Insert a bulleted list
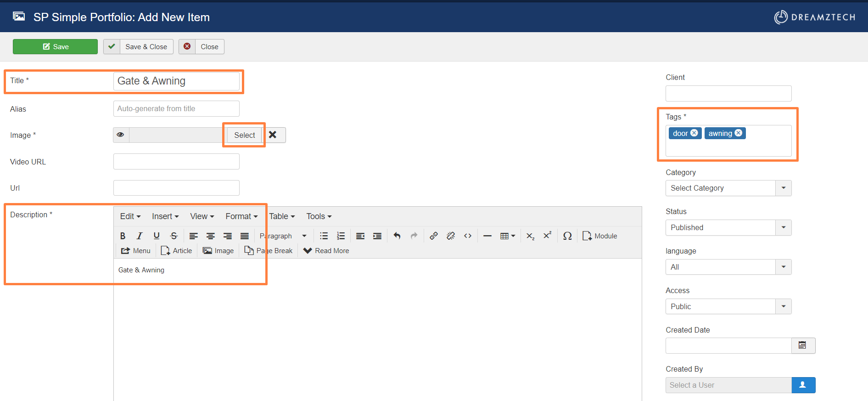868x401 pixels. pos(324,236)
